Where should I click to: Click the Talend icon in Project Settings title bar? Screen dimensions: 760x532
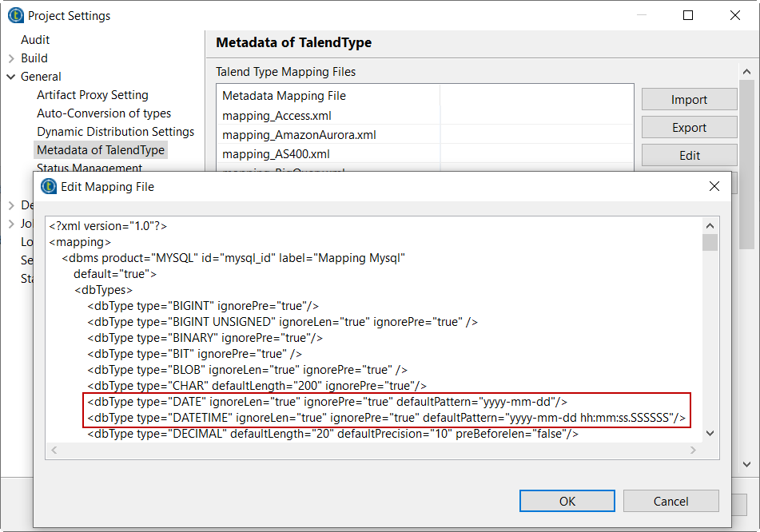pyautogui.click(x=15, y=15)
